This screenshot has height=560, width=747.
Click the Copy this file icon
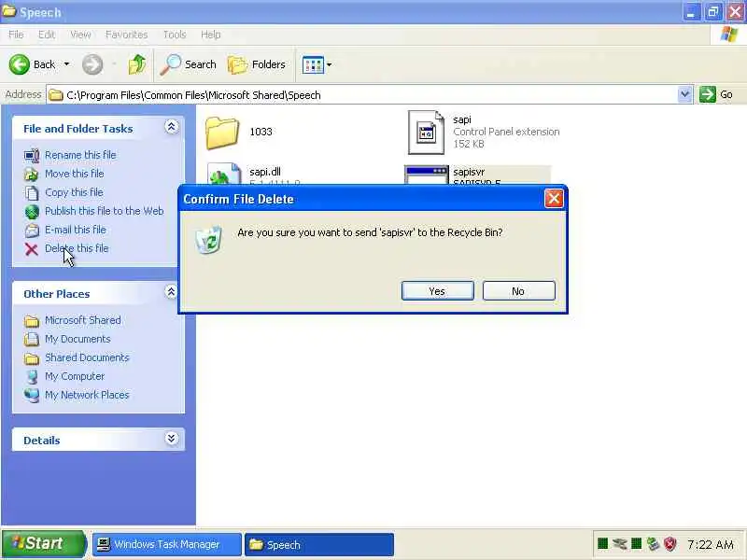(x=32, y=193)
